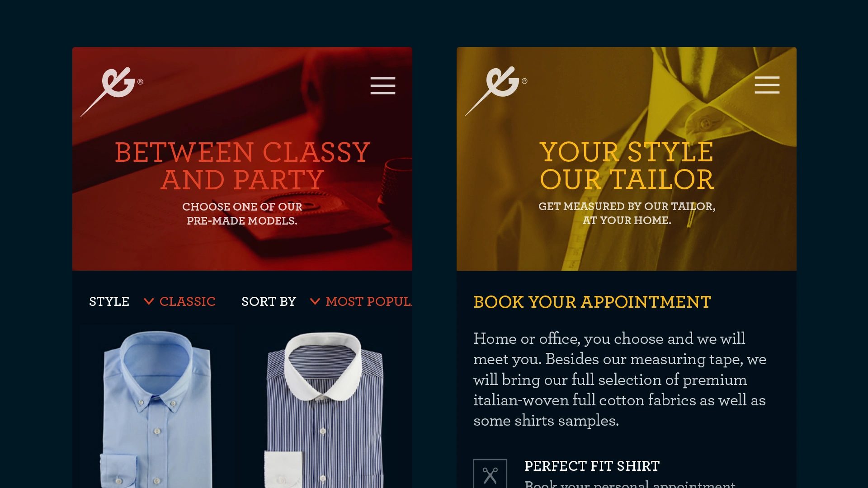Viewport: 868px width, 488px height.
Task: Click the PERFECT FIT SHIRT heading
Action: click(592, 466)
